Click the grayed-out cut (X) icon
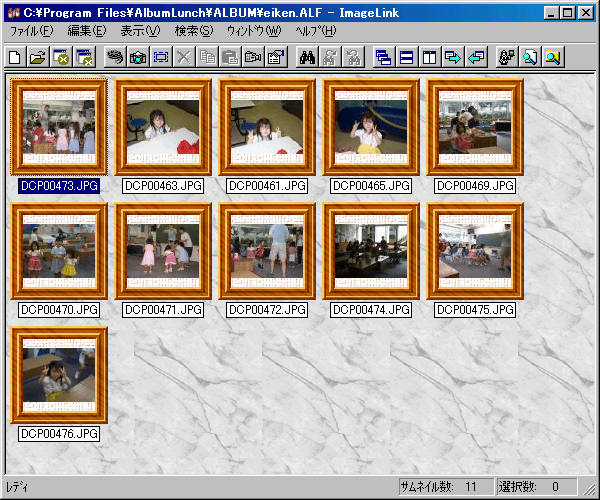This screenshot has width=600, height=500. tap(184, 58)
